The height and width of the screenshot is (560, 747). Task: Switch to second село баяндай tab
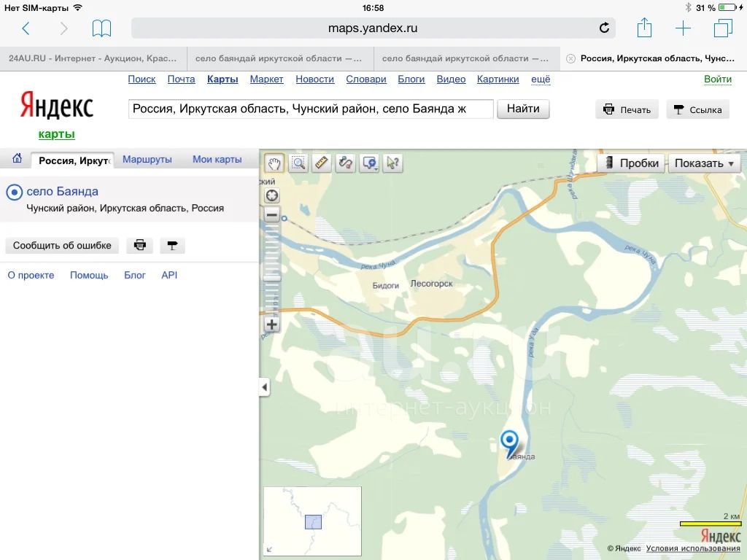(280, 58)
